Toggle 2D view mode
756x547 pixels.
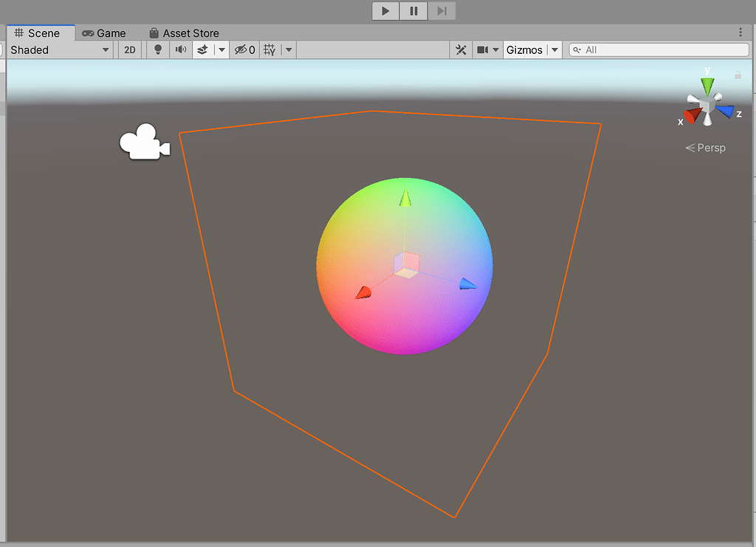pos(129,49)
